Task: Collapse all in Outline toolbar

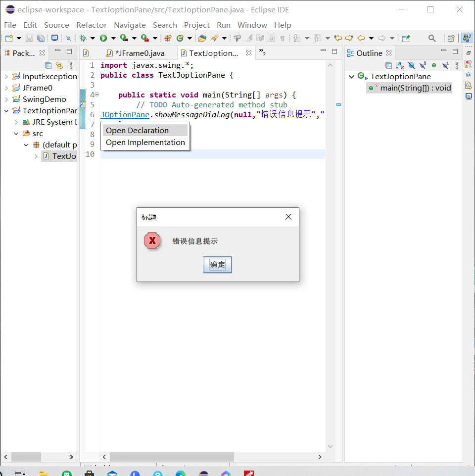Action: pos(388,65)
